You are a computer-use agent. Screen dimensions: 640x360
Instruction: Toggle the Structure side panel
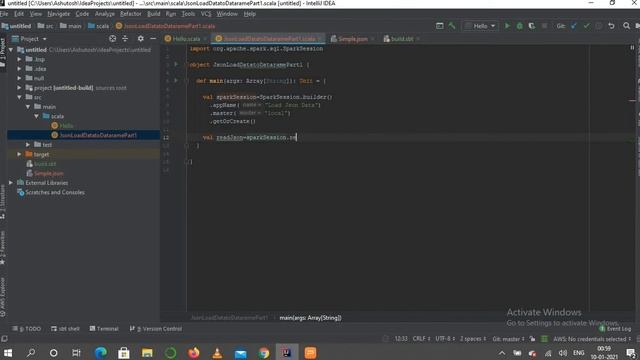pyautogui.click(x=3, y=201)
